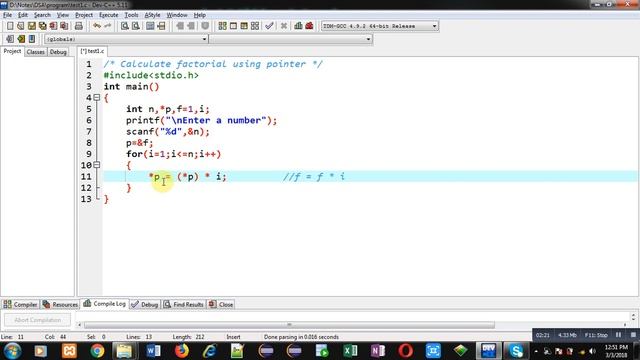This screenshot has height=360, width=640.
Task: Save the current file via toolbar
Action: coord(32,26)
